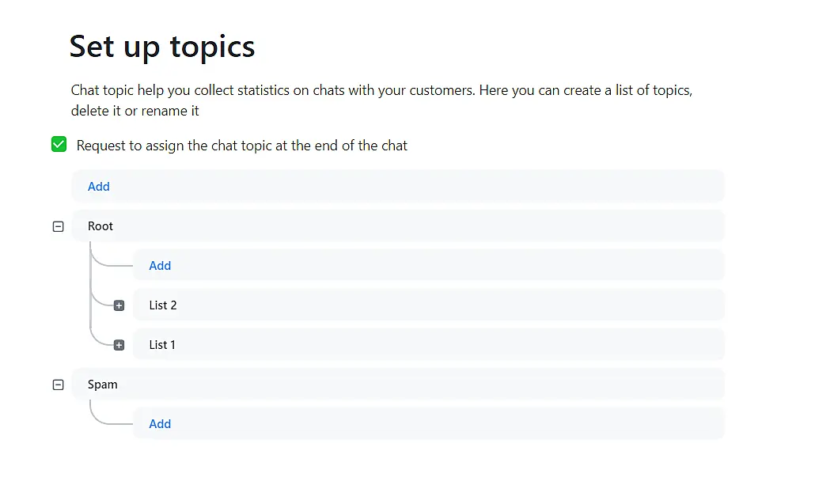
Task: Collapse the Spam topic minus icon
Action: (x=58, y=385)
